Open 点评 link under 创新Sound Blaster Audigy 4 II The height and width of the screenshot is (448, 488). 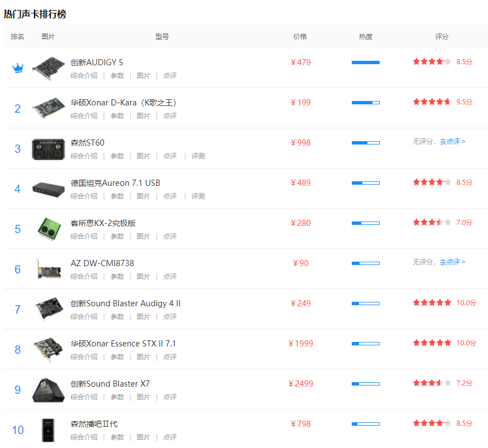click(170, 317)
